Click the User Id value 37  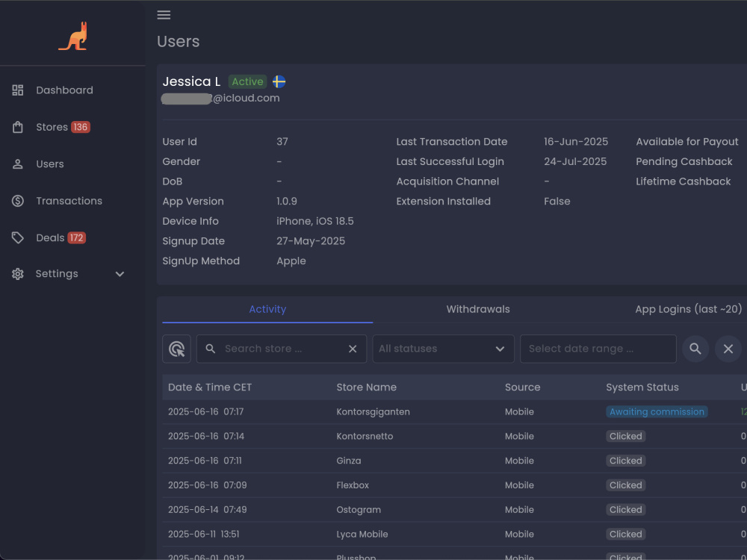point(282,141)
